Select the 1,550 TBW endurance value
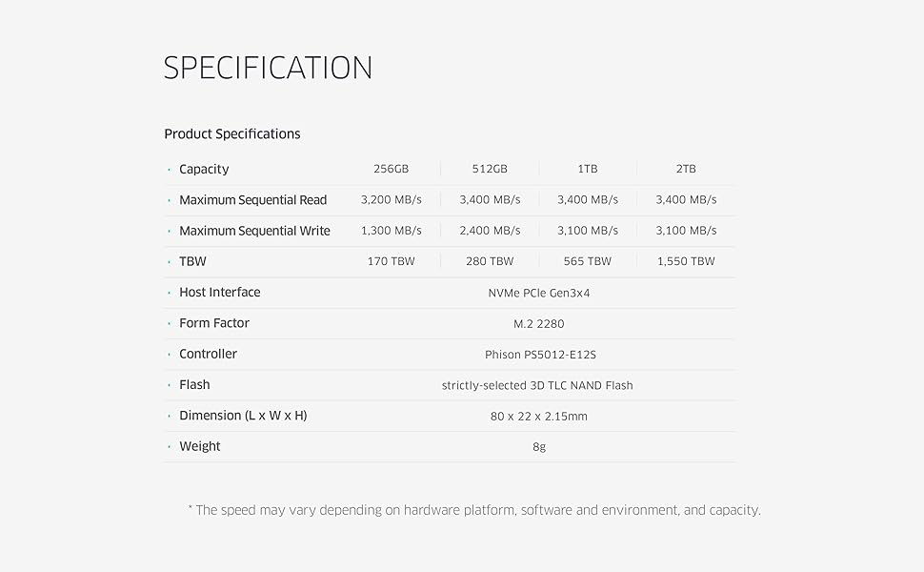The height and width of the screenshot is (572, 924). (x=686, y=261)
